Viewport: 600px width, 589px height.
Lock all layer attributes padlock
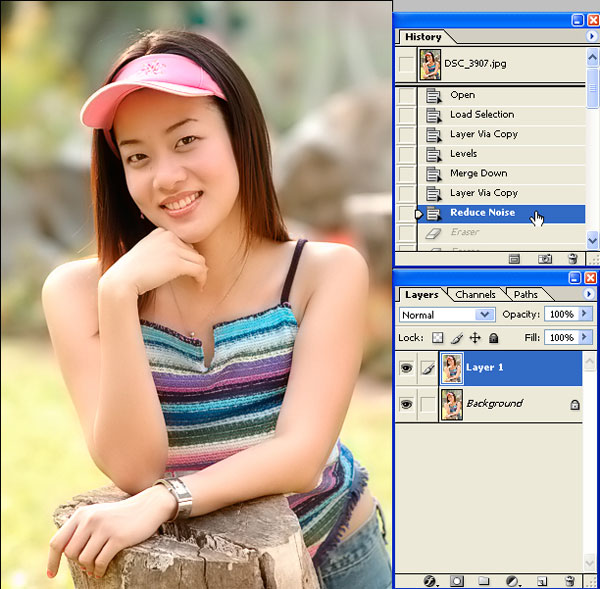pyautogui.click(x=494, y=338)
